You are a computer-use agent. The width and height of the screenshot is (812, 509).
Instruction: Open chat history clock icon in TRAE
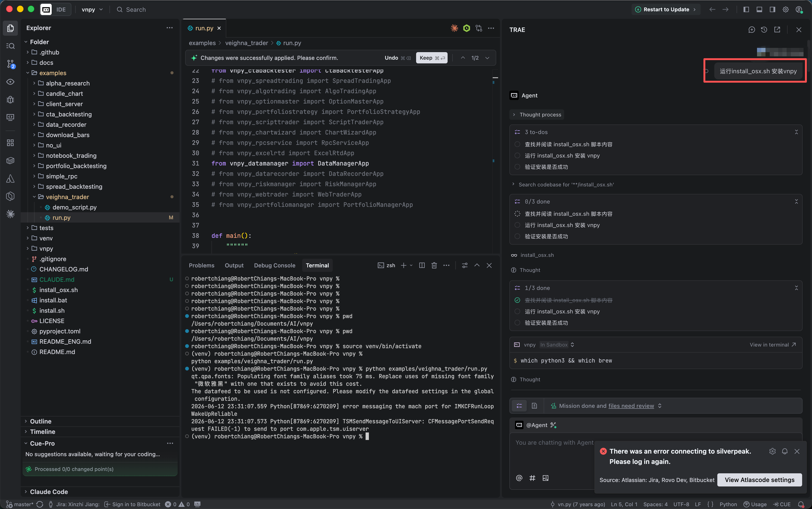click(764, 30)
